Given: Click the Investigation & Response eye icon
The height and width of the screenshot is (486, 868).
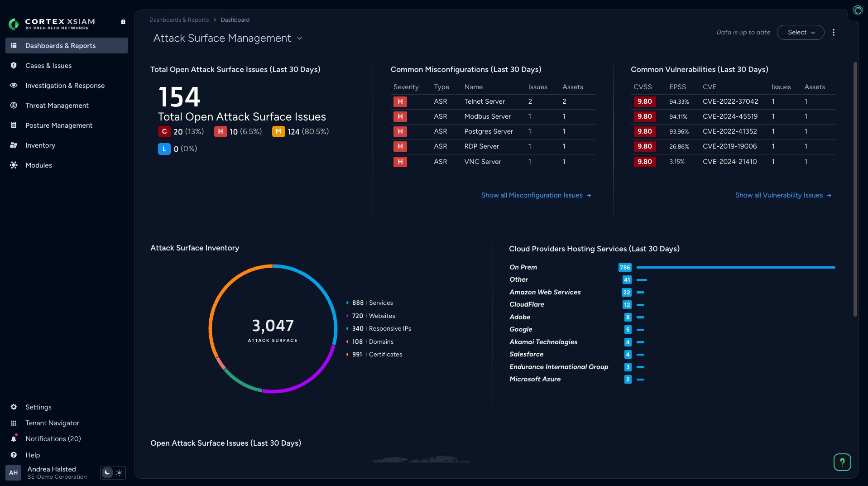Looking at the screenshot, I should [14, 86].
